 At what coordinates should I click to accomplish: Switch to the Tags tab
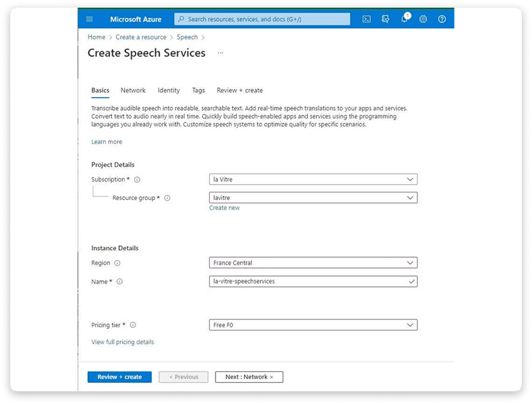tap(198, 91)
